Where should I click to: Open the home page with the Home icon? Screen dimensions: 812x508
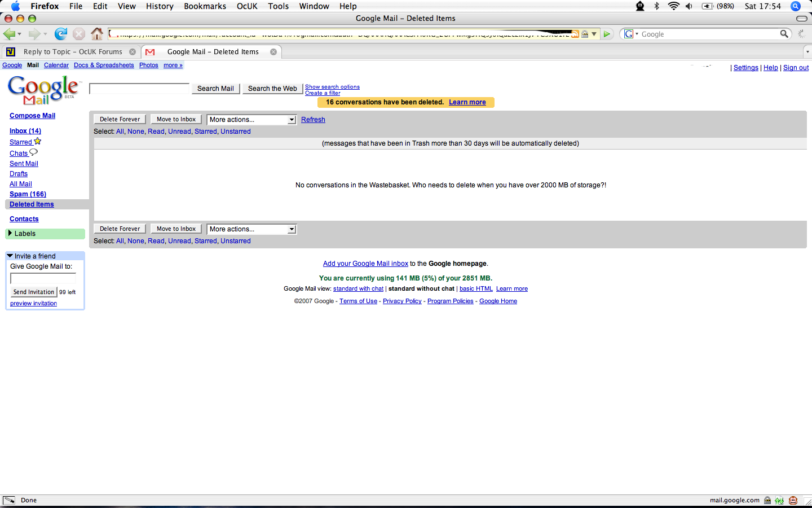(x=97, y=34)
